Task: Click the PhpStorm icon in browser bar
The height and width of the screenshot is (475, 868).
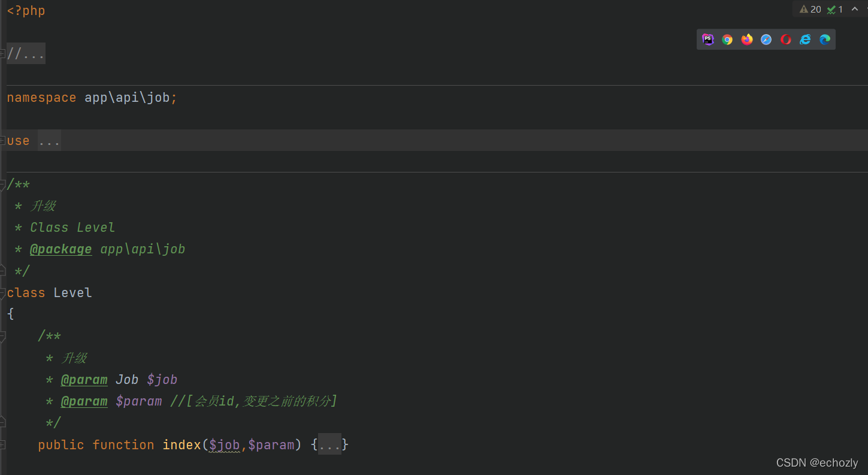Action: tap(708, 39)
